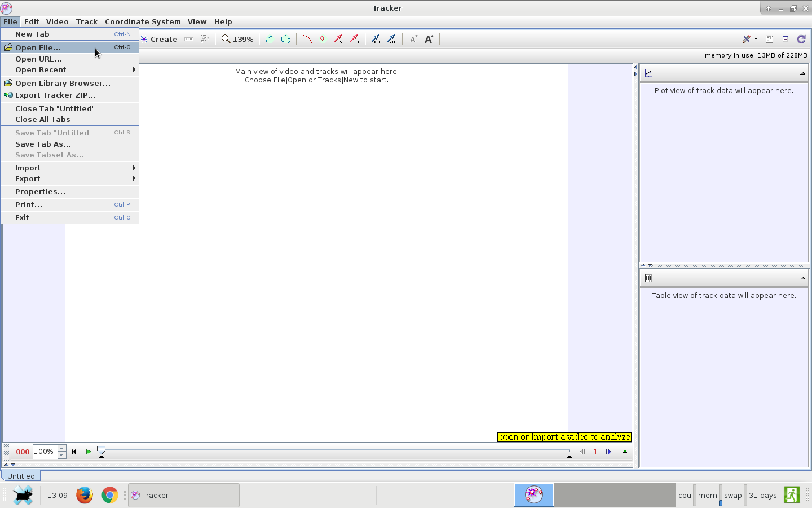Open the Coordinate System menu
The width and height of the screenshot is (812, 508).
(x=143, y=21)
